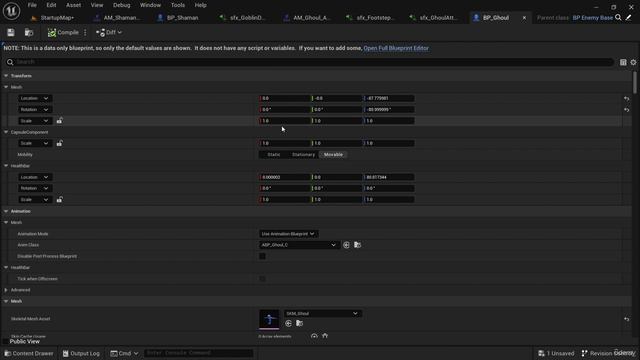Image resolution: width=640 pixels, height=360 pixels.
Task: Open Mesh Rotation type dropdown
Action: [35, 109]
